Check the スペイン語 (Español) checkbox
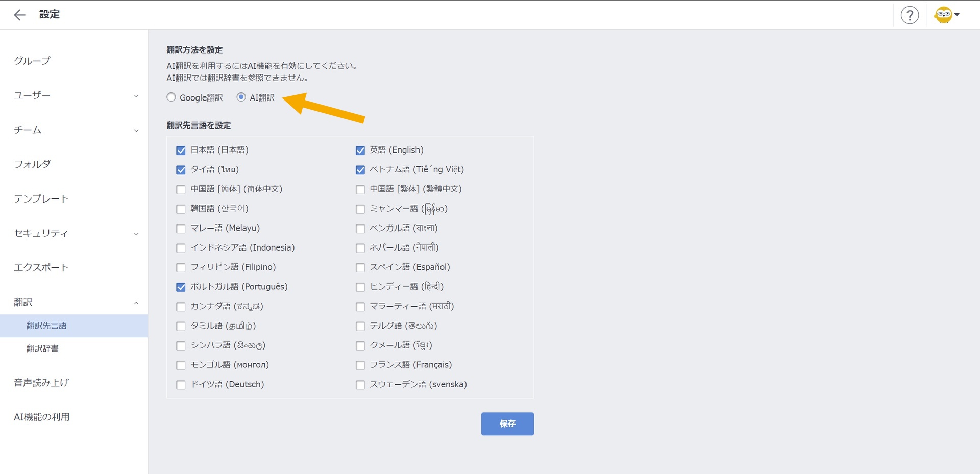The image size is (980, 474). pos(360,268)
